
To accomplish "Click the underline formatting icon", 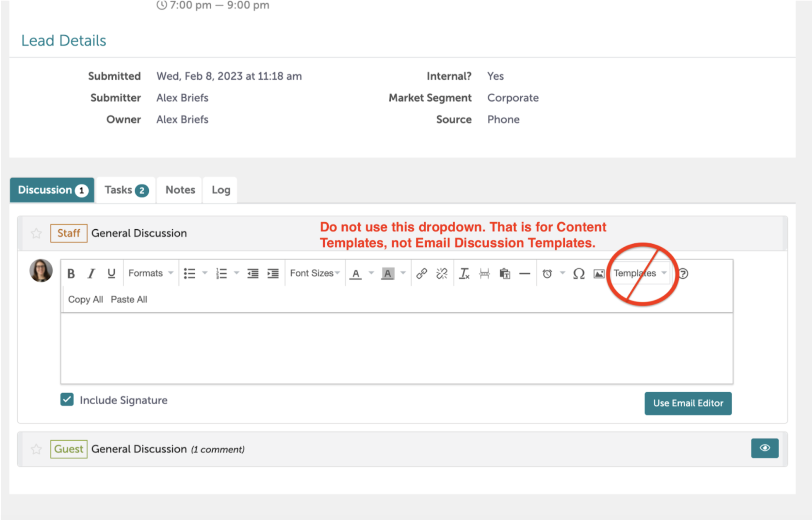I will pos(111,274).
